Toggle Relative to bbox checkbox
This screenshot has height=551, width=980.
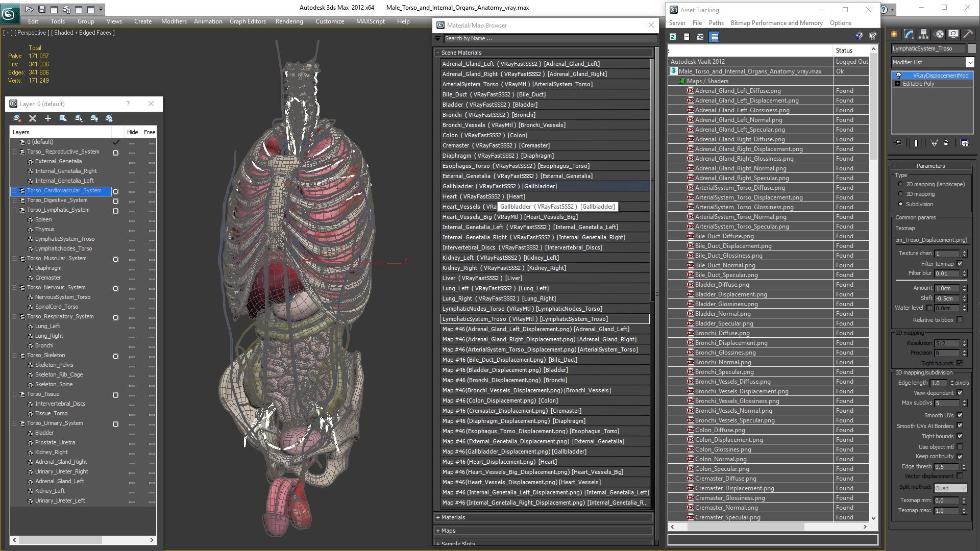coord(960,320)
